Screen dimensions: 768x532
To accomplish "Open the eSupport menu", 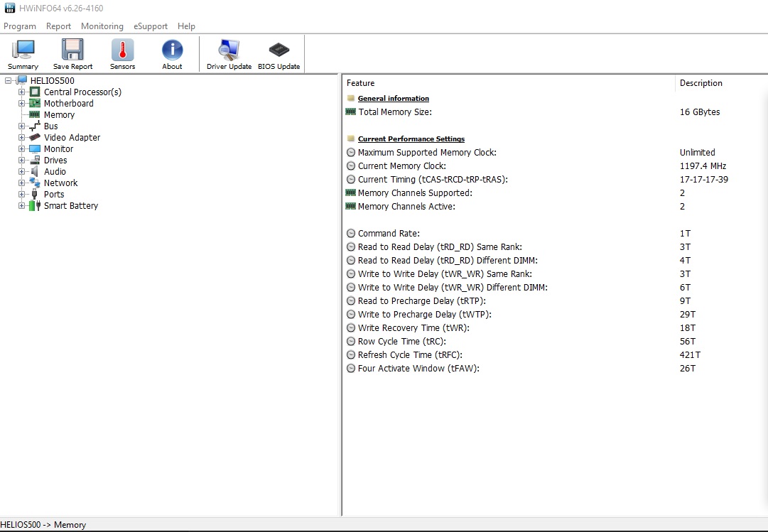I will (151, 26).
